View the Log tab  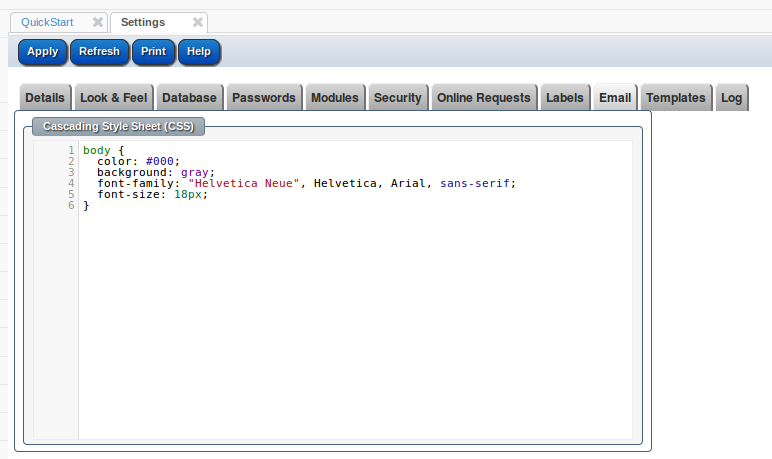pyautogui.click(x=732, y=98)
